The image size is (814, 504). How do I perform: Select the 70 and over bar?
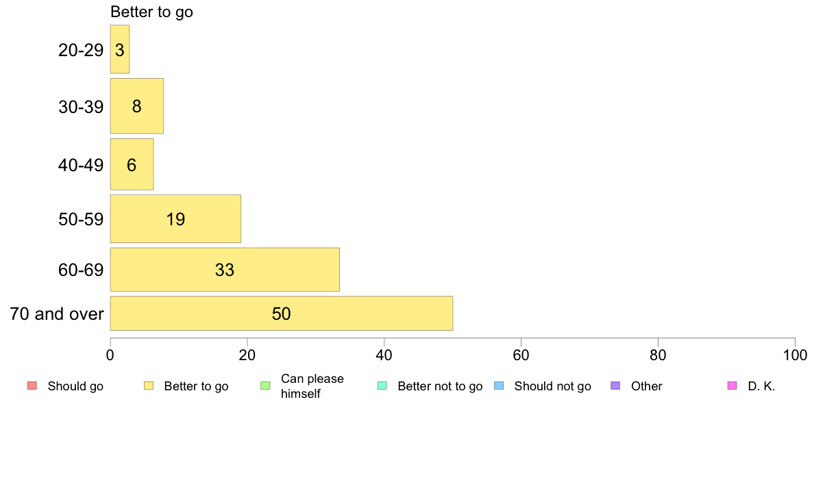282,314
